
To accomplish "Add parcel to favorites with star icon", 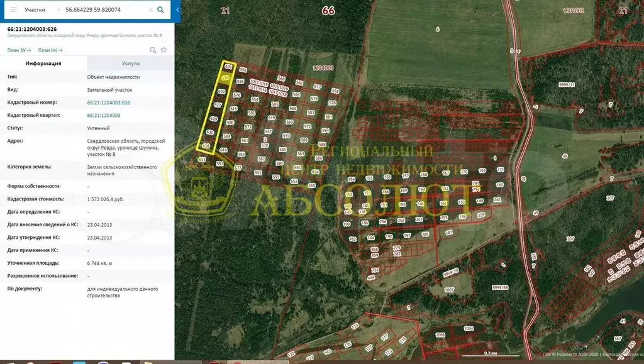I will pyautogui.click(x=164, y=50).
